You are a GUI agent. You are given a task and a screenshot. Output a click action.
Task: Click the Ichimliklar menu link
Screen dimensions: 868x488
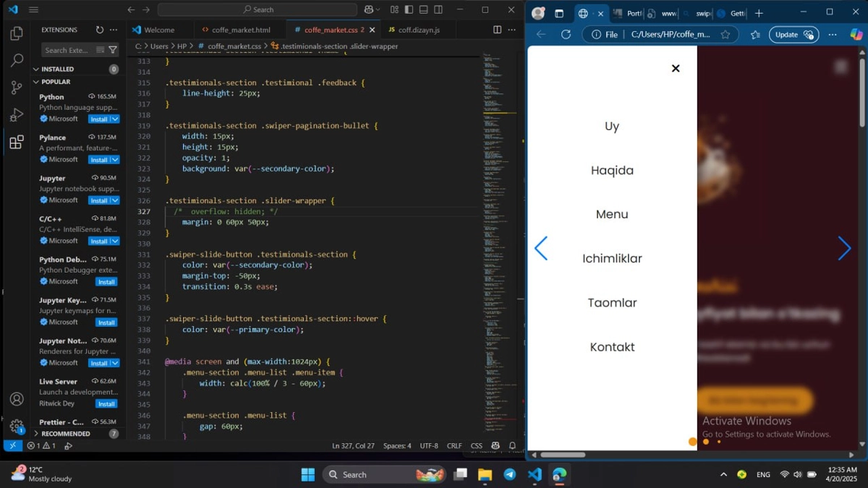point(612,259)
